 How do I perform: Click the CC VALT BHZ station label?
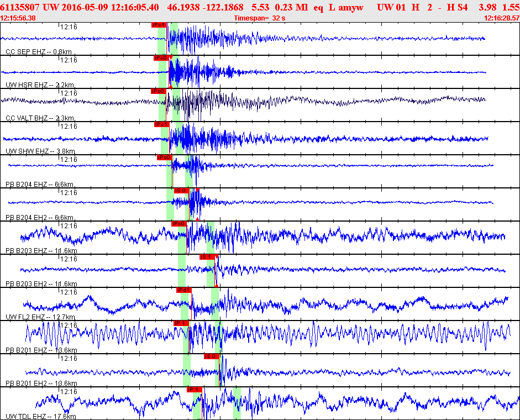[x=40, y=118]
